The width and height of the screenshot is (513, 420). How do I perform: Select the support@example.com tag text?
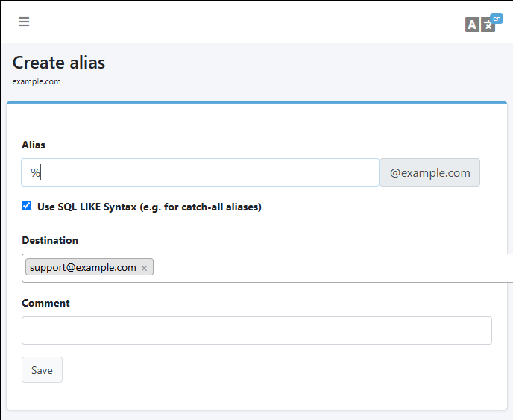tap(83, 267)
